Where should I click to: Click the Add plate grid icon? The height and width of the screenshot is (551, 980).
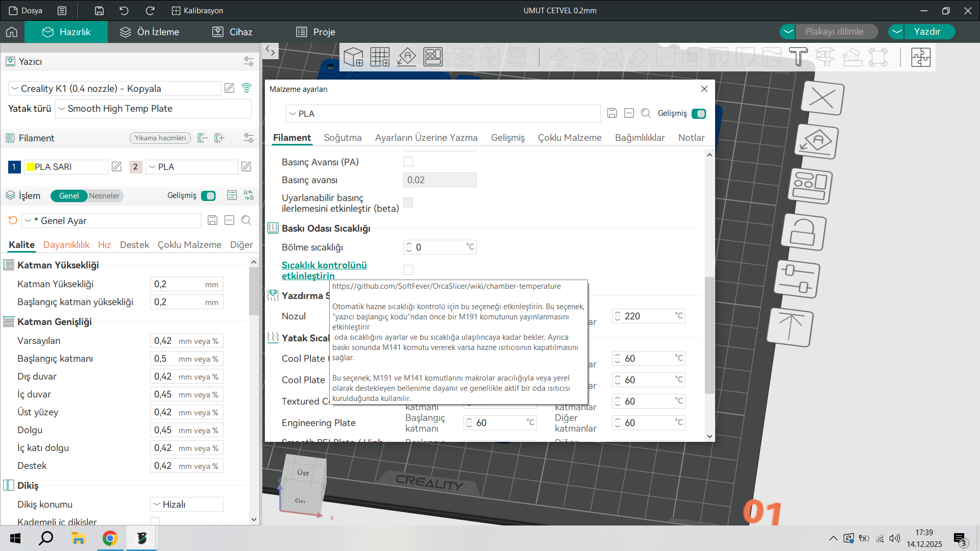[x=380, y=57]
